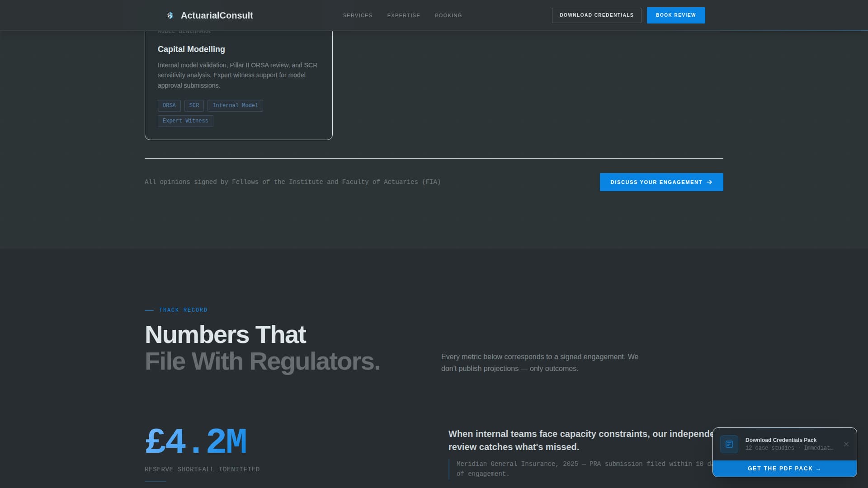The height and width of the screenshot is (488, 868).
Task: Click the Capital Modelling heading
Action: point(191,49)
